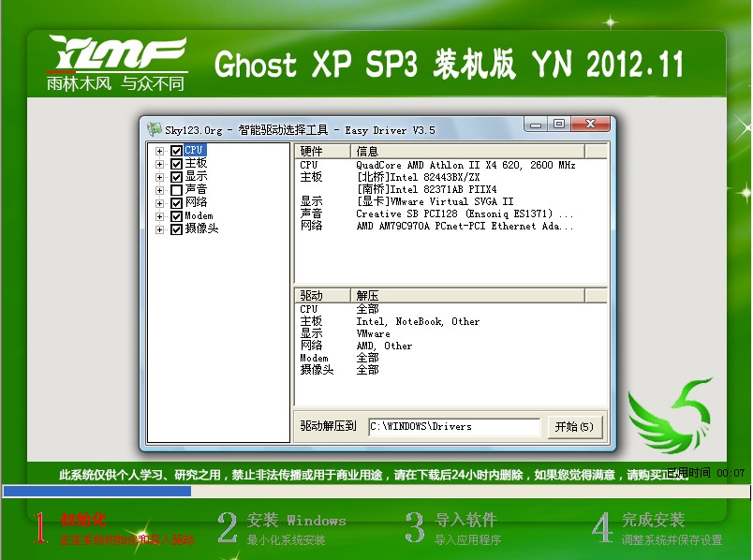
Task: Uncheck the 网络 driver checkbox
Action: pos(176,203)
